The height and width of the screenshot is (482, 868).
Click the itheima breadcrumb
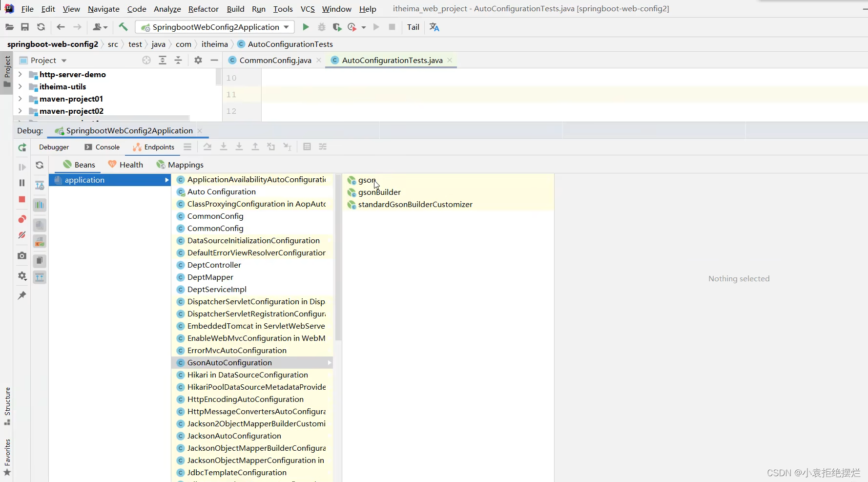215,44
